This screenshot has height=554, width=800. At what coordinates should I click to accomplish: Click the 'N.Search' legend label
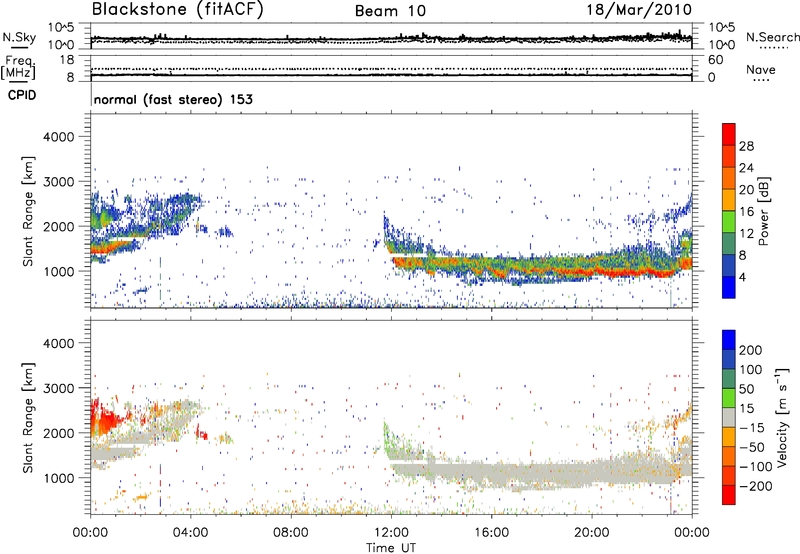coord(772,37)
